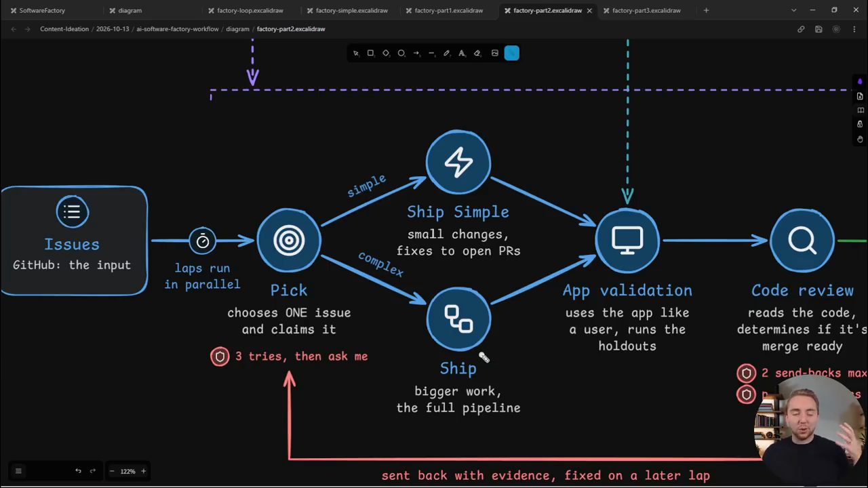Zoom in with the plus button
This screenshot has width=868, height=488.
pos(143,471)
